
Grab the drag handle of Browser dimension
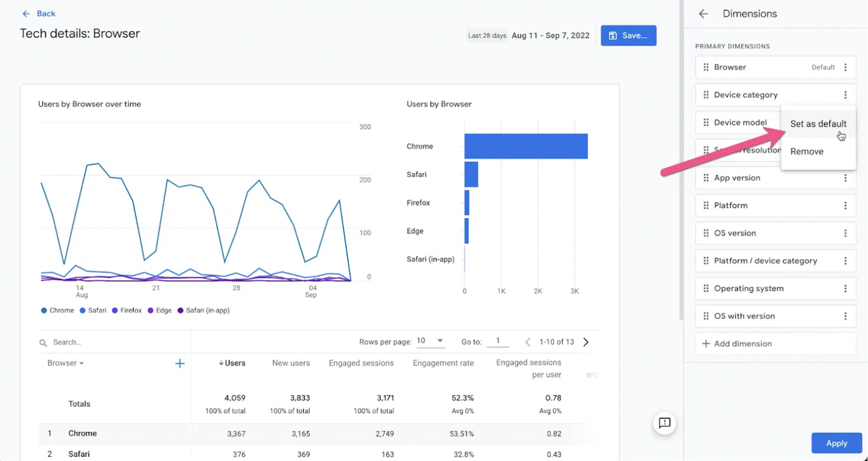(706, 67)
